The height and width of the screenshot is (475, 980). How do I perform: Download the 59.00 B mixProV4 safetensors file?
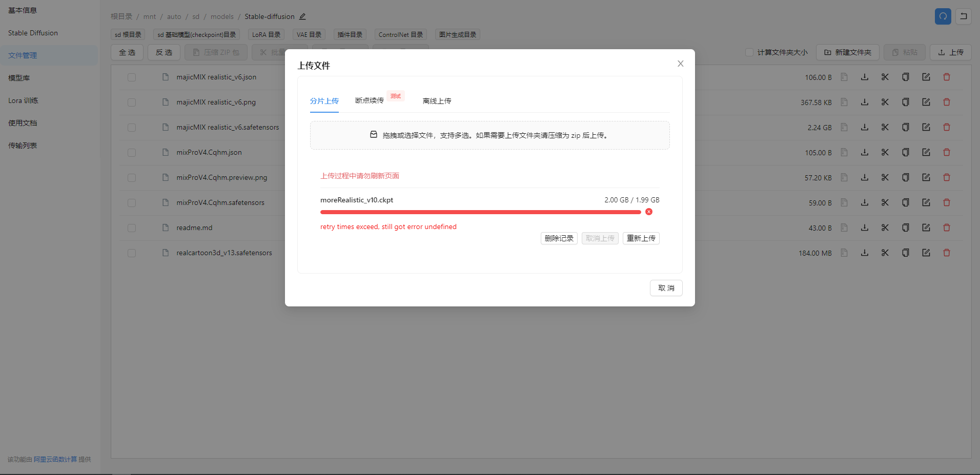[x=865, y=203]
